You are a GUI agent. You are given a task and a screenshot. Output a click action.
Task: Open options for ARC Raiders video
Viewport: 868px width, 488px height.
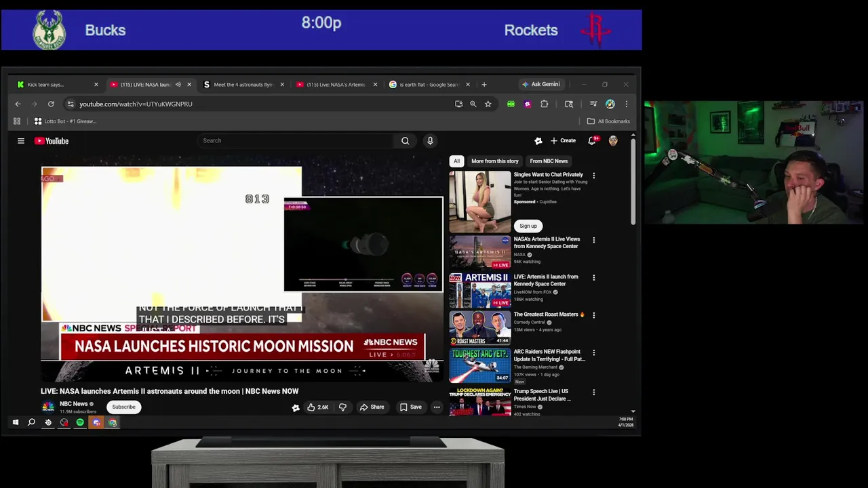(x=594, y=352)
